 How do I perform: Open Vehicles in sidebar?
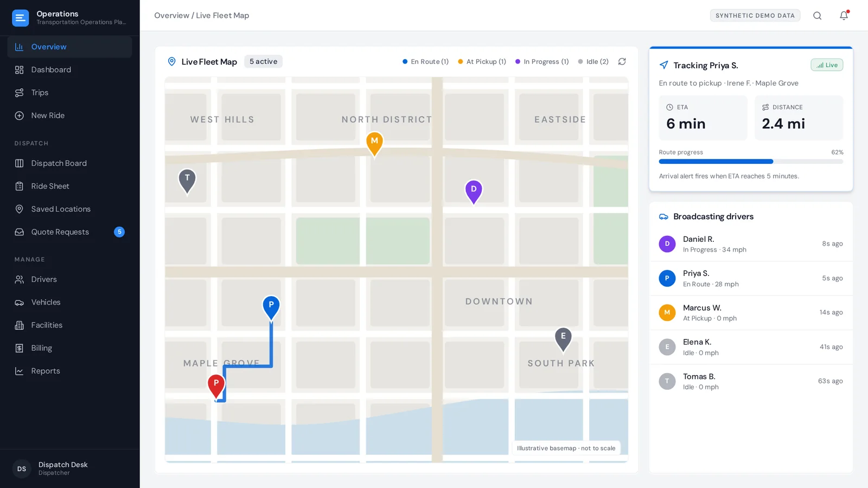click(69, 303)
